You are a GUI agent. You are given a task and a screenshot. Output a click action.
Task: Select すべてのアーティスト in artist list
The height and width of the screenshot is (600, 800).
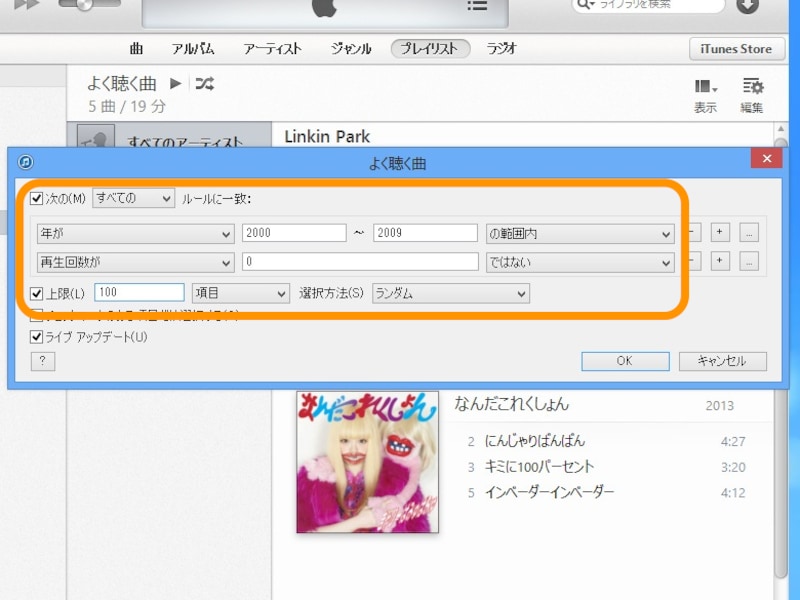click(x=169, y=137)
